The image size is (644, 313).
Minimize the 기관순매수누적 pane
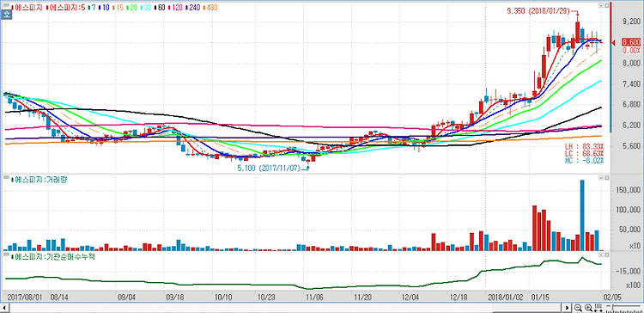[x=601, y=255]
